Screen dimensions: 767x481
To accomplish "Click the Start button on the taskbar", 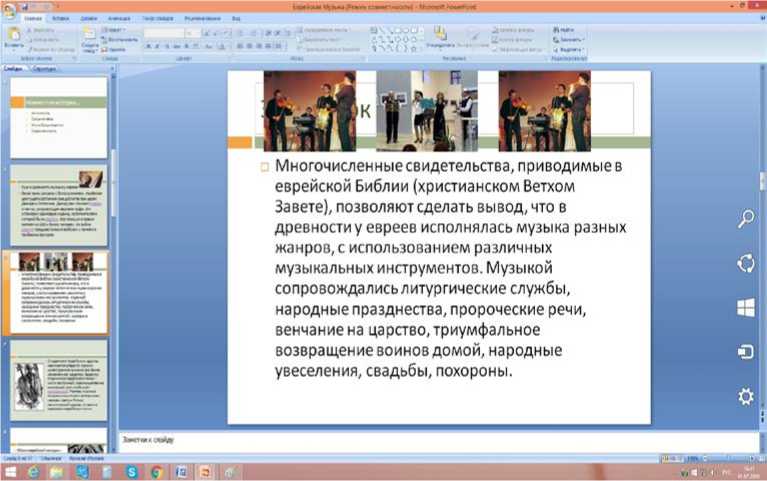I will pos(10,472).
